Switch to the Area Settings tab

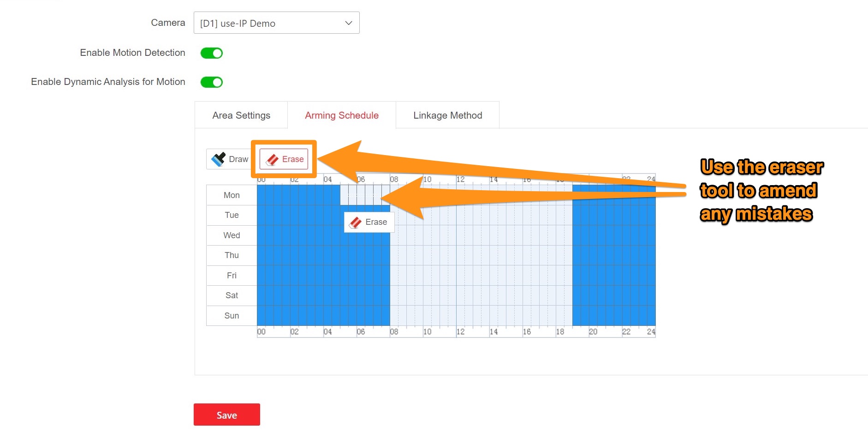(x=241, y=115)
